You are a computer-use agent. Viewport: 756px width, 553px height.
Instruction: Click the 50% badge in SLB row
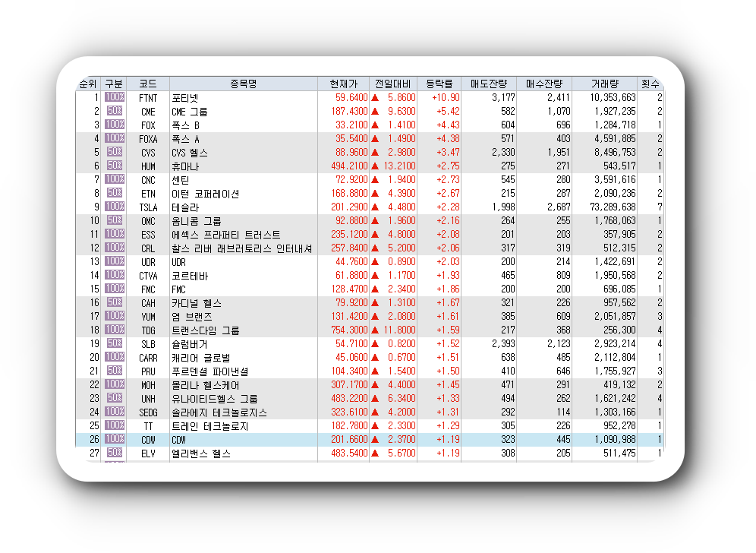coord(115,343)
